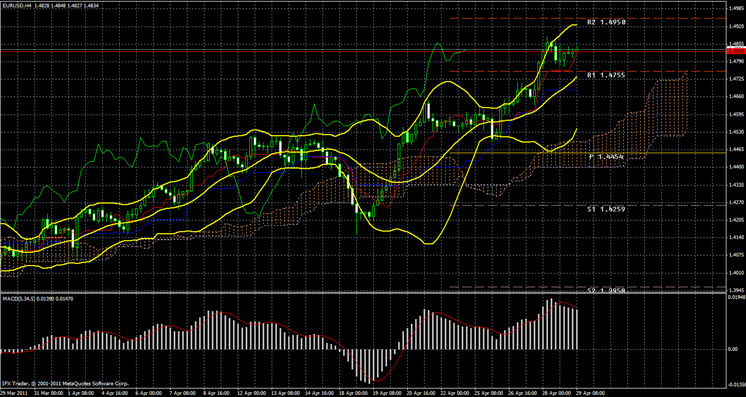Click the 29 Apr 08:00 time label
746x397 pixels.
coord(590,394)
